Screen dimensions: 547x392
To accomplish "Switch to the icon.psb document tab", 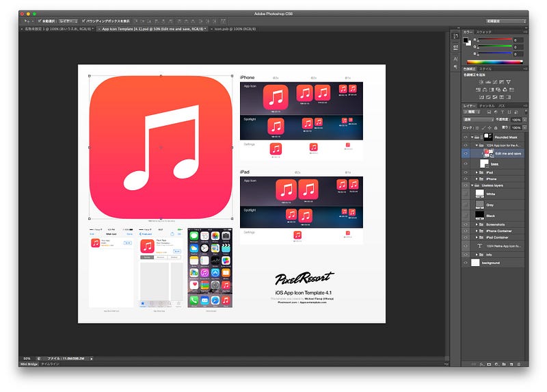I will (235, 29).
